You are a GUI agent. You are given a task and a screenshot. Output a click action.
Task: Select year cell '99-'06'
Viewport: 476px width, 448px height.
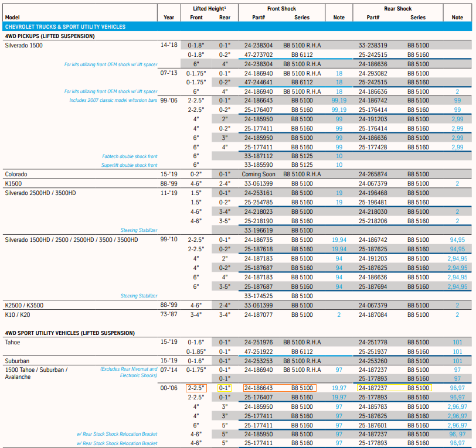click(x=169, y=100)
